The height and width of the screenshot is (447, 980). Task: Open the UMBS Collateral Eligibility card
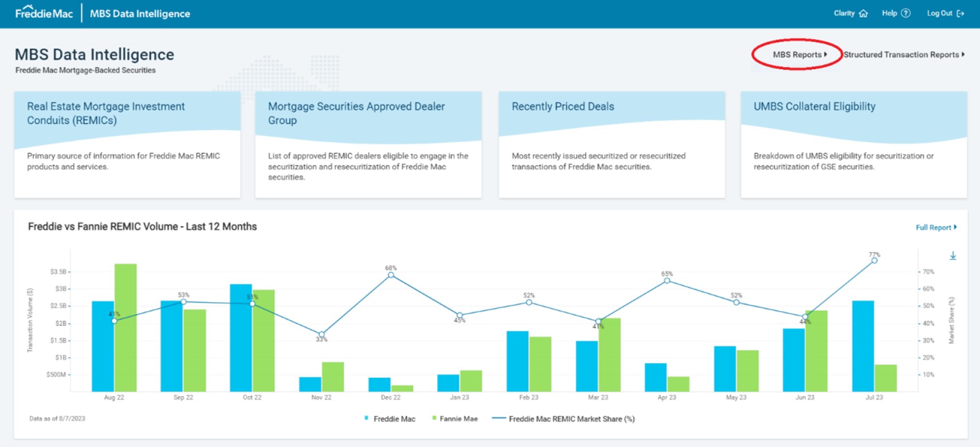(853, 145)
